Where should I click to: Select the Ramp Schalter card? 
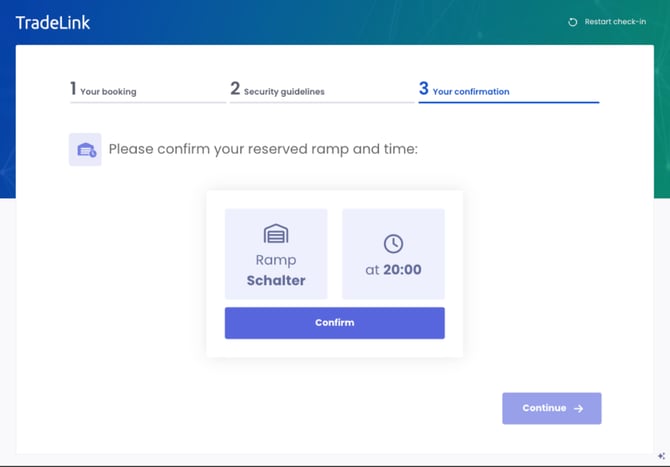(276, 254)
